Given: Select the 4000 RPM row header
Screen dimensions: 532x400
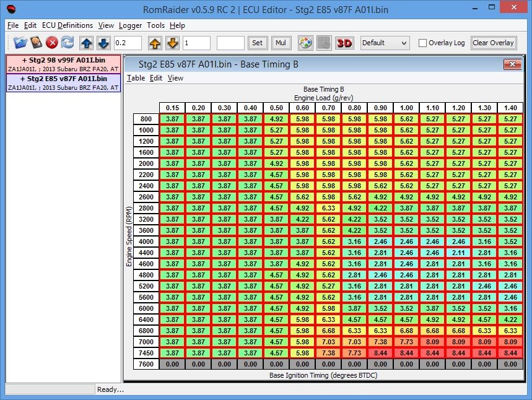Looking at the screenshot, I should [146, 241].
